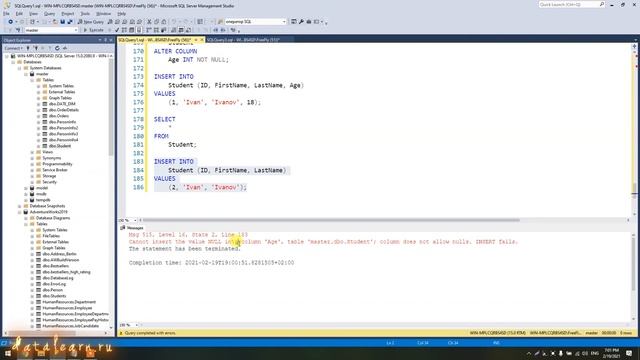Click the Windows Start button

(7, 353)
